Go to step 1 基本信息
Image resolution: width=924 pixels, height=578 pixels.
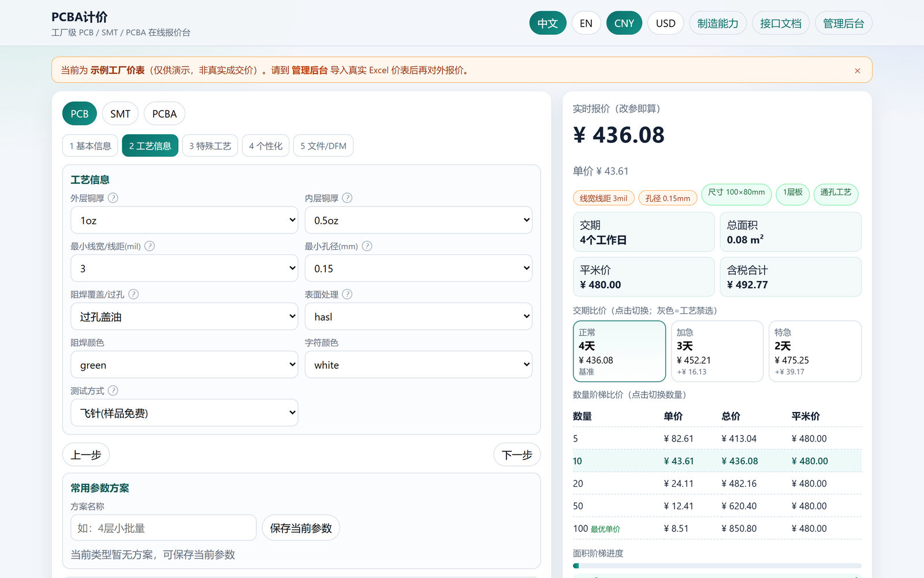[x=90, y=146]
